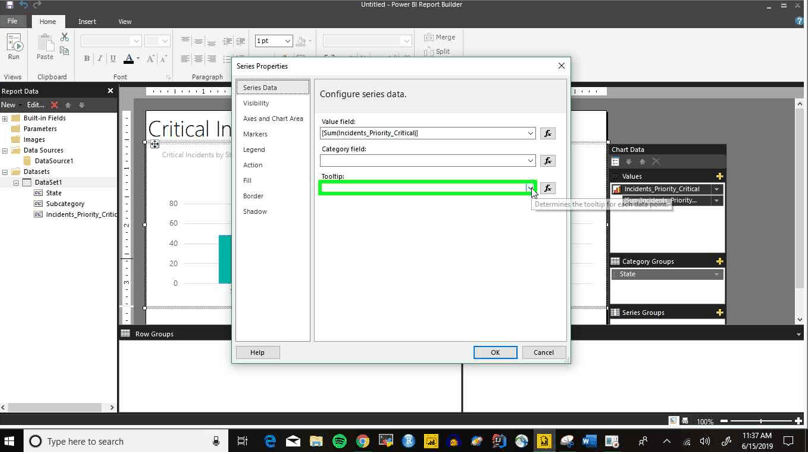The height and width of the screenshot is (454, 808).
Task: Expand the Built-in Fields folder
Action: point(5,118)
